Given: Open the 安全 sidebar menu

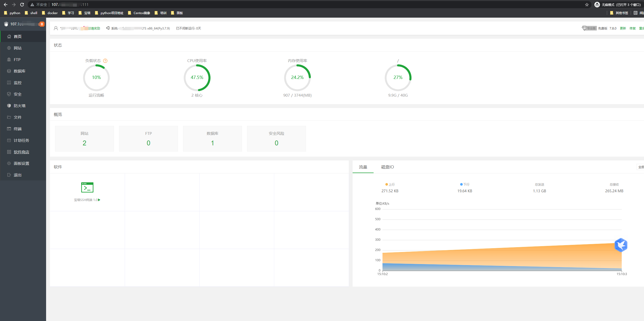Looking at the screenshot, I should pyautogui.click(x=23, y=94).
